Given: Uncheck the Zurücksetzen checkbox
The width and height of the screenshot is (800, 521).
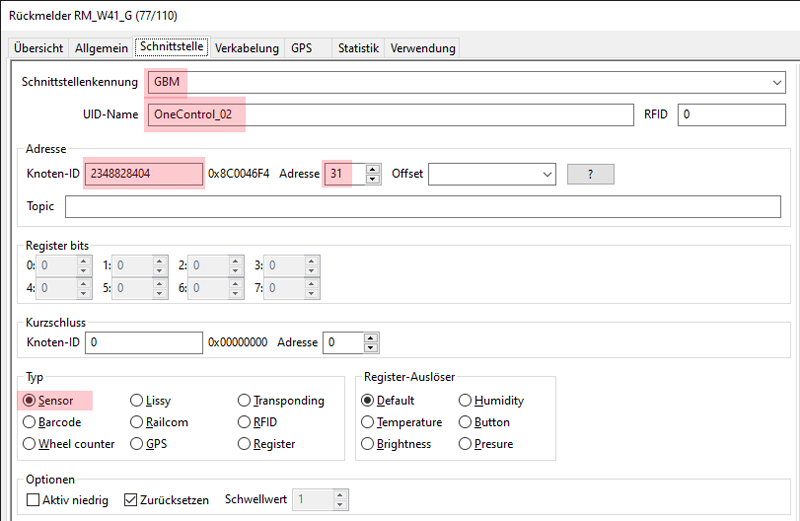Looking at the screenshot, I should 131,499.
